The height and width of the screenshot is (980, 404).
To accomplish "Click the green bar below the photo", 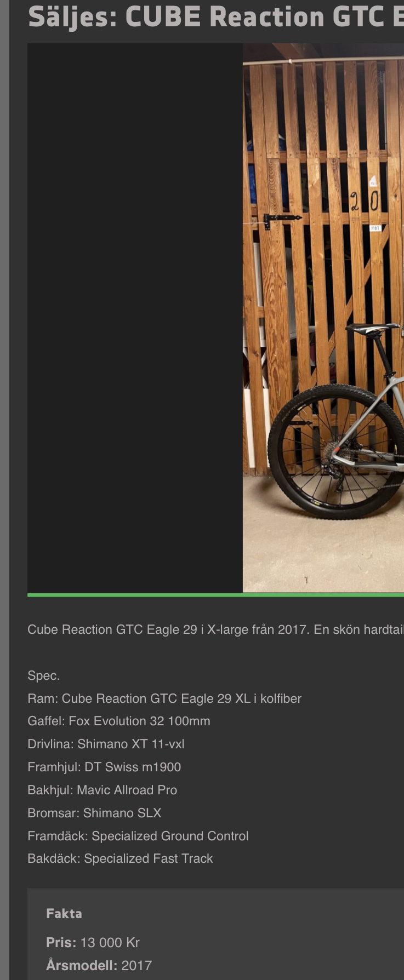I will 215,595.
